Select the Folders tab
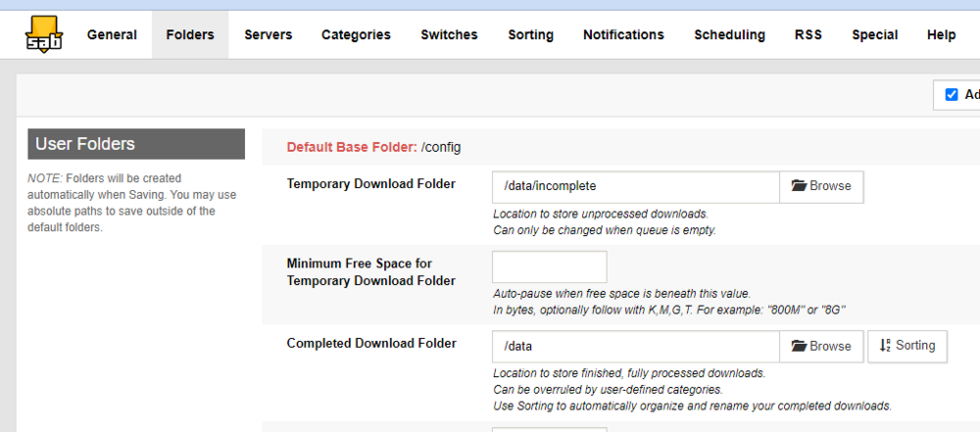The image size is (980, 432). [x=190, y=35]
